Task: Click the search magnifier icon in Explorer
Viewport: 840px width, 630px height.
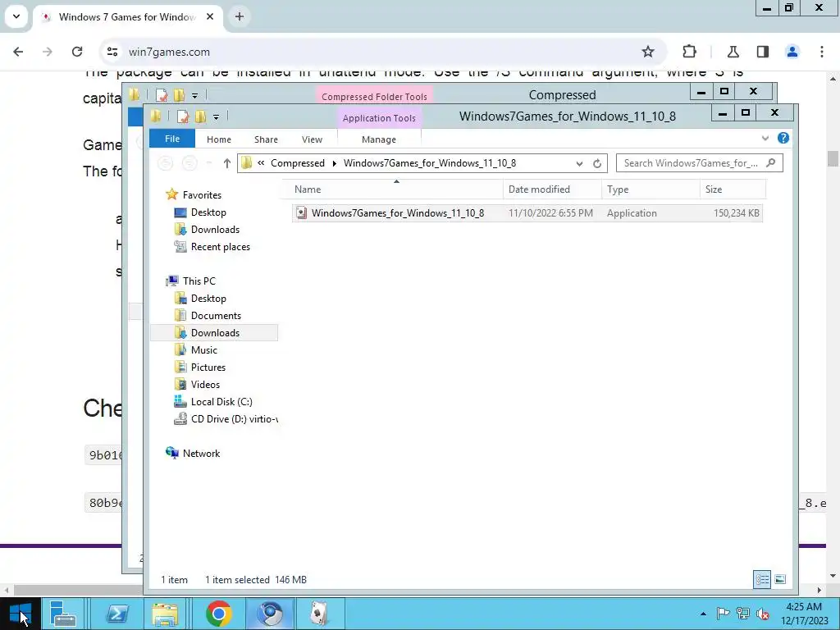Action: (x=771, y=163)
